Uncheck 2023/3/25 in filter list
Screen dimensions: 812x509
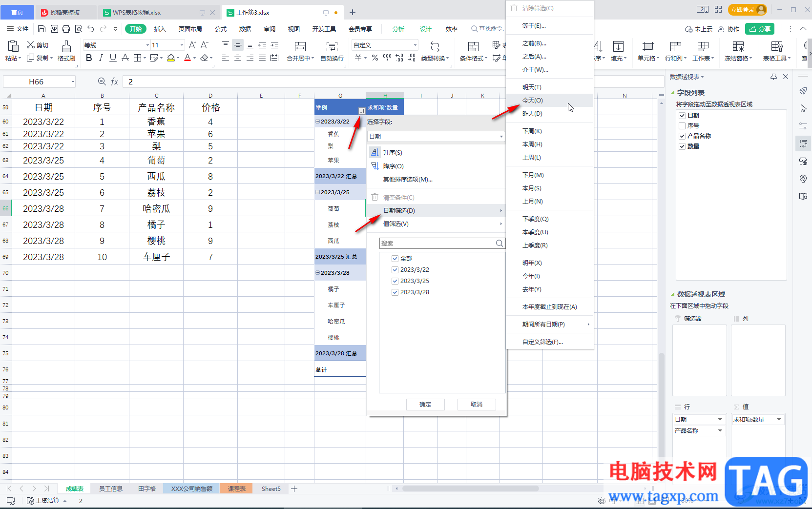(x=395, y=281)
